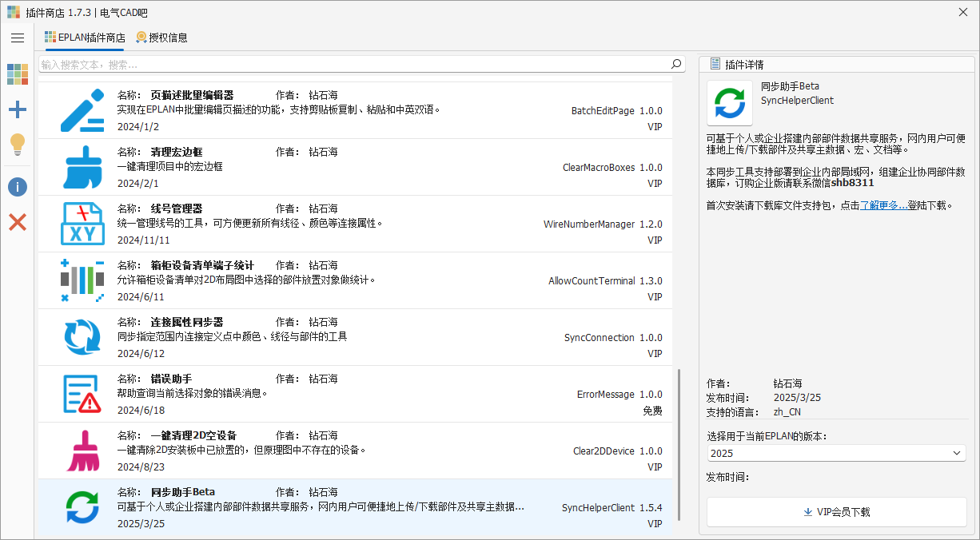Viewport: 980px width, 540px height.
Task: Click the search magnifier icon
Action: coord(676,64)
